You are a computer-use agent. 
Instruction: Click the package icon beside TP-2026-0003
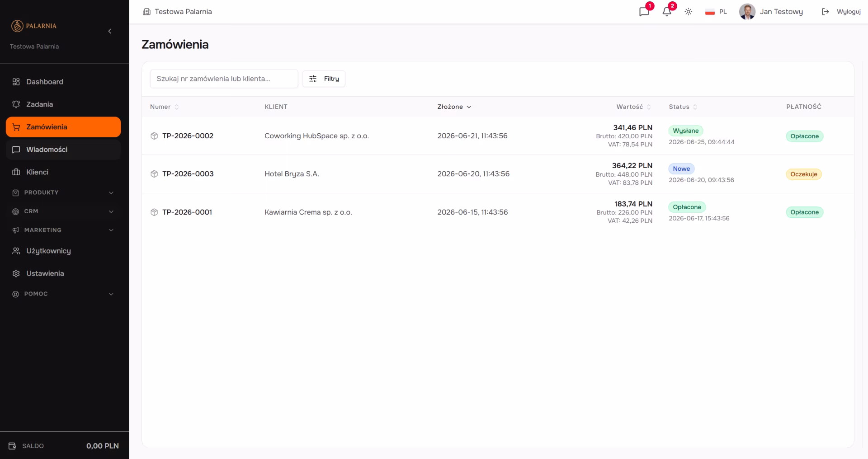pos(154,174)
